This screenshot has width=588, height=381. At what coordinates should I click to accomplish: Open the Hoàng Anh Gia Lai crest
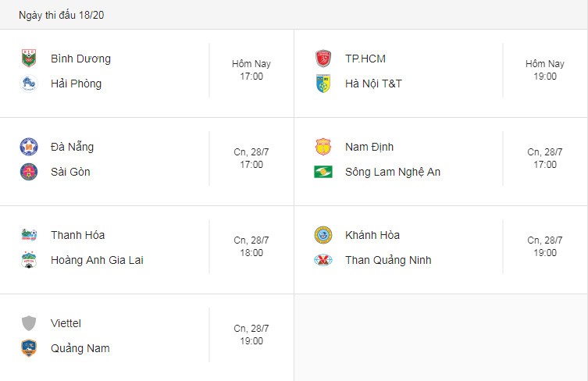point(29,260)
